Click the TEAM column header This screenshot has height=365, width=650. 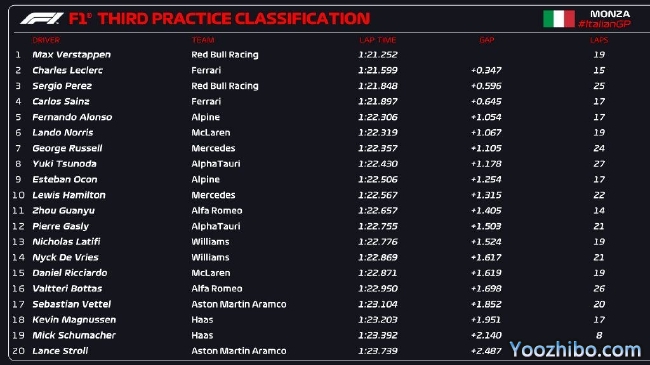coord(203,40)
